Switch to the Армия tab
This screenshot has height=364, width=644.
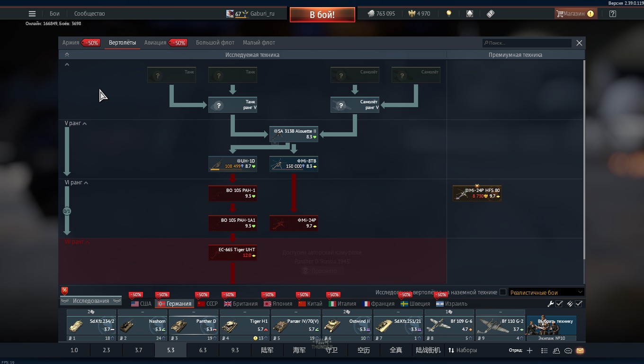pos(71,43)
